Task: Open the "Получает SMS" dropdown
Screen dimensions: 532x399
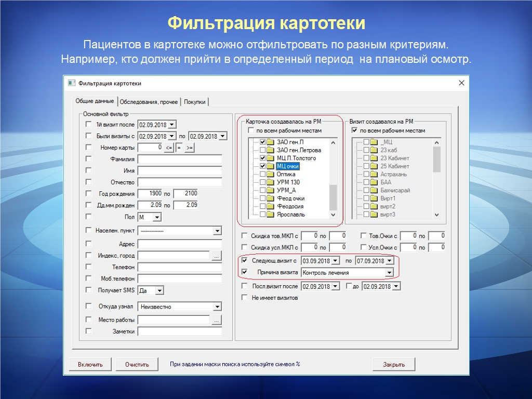Action: [159, 291]
